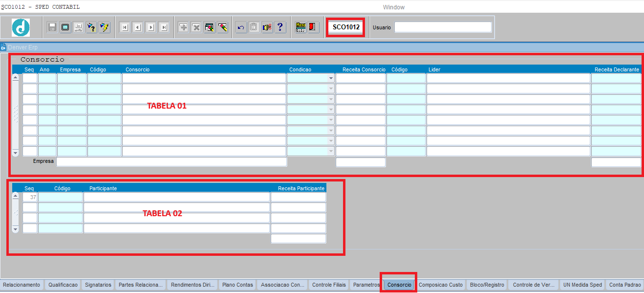Click the Insert Record plus icon
Image resolution: width=644 pixels, height=293 pixels.
click(x=183, y=27)
